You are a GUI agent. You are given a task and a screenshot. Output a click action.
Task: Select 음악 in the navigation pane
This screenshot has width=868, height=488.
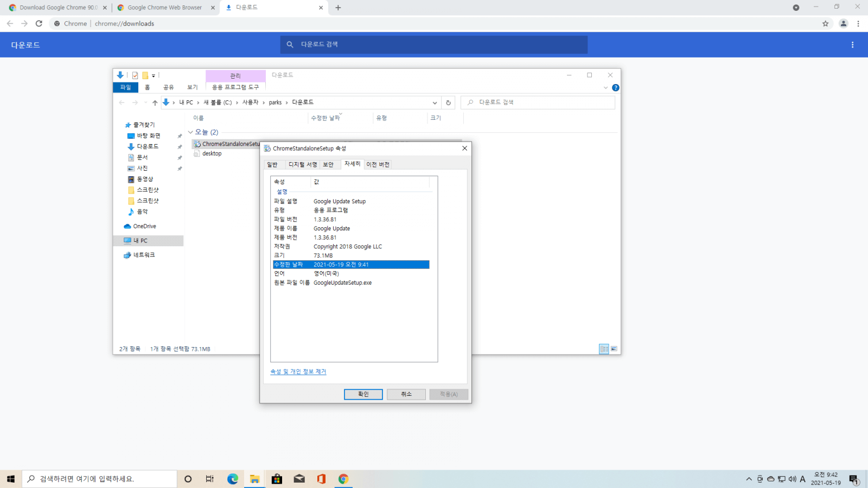(x=142, y=211)
